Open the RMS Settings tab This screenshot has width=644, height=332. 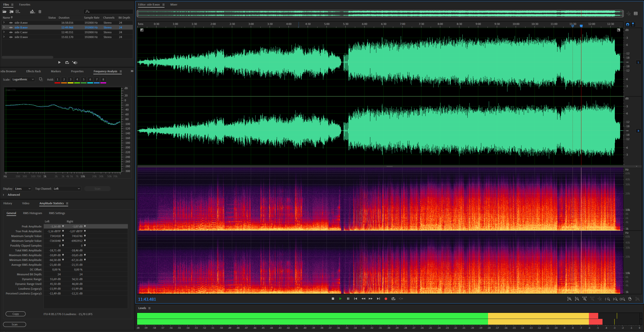pos(57,213)
